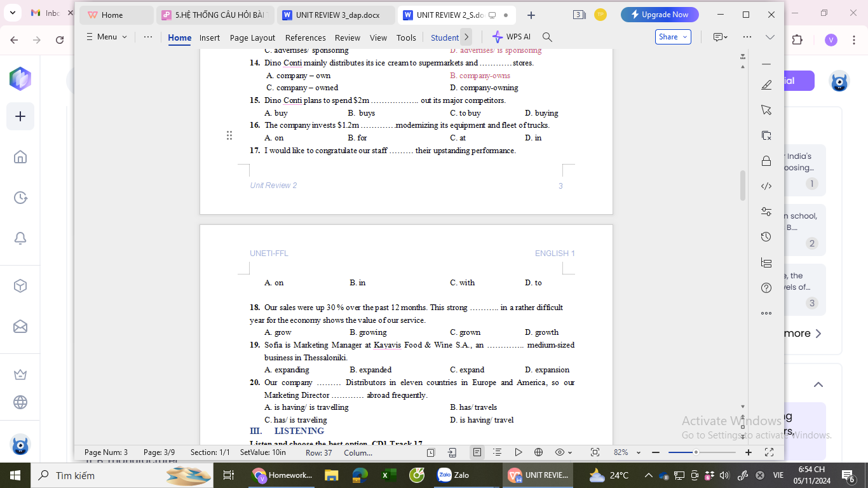Open File Explorer from the taskbar
The width and height of the screenshot is (868, 488).
click(331, 475)
